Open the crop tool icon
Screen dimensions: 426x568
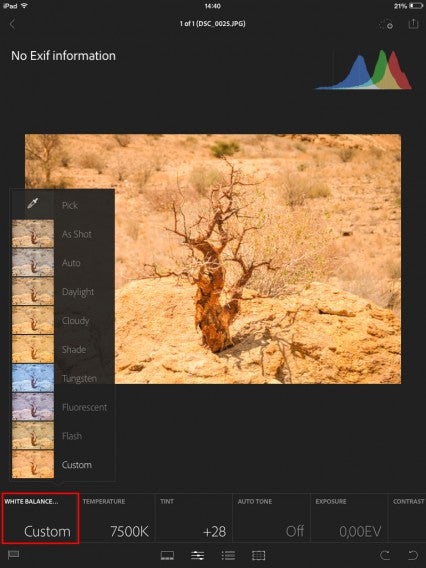pyautogui.click(x=258, y=555)
